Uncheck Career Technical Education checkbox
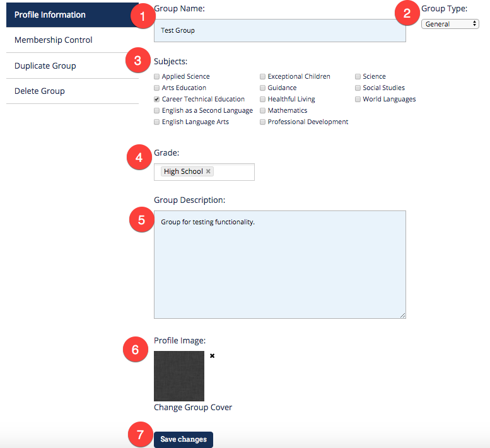 pos(157,99)
